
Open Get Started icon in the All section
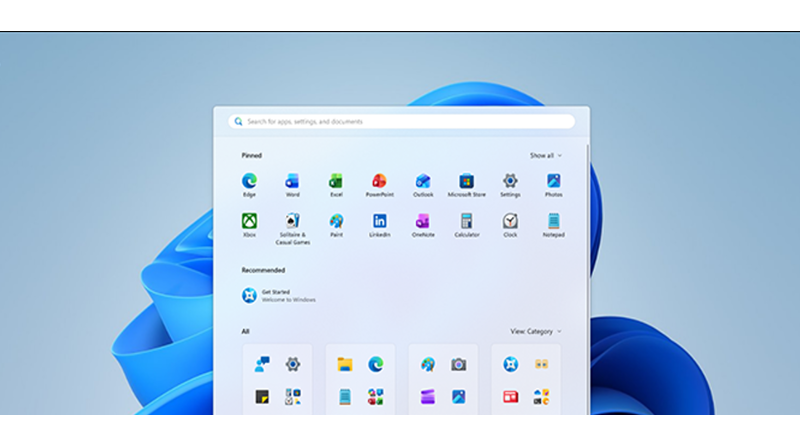click(x=511, y=364)
